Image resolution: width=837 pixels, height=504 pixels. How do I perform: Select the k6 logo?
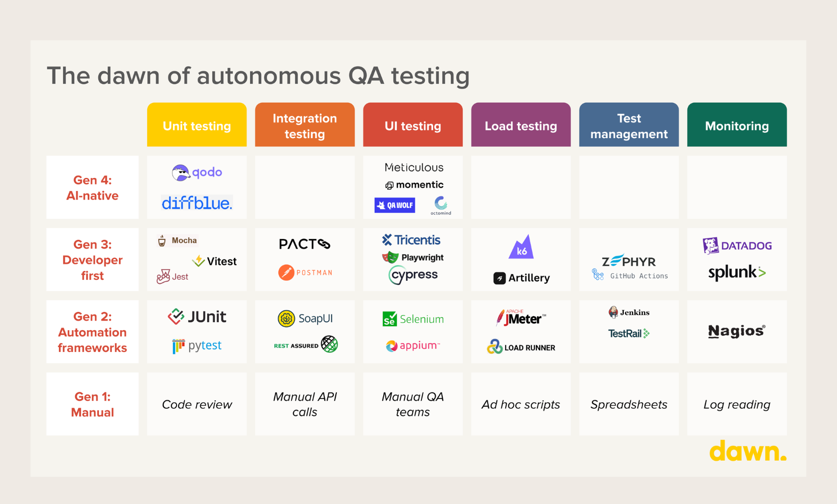[521, 247]
